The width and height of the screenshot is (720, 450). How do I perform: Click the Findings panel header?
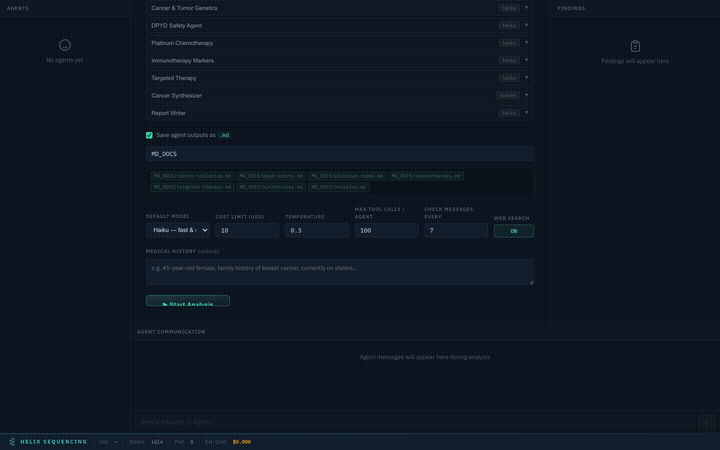point(571,8)
